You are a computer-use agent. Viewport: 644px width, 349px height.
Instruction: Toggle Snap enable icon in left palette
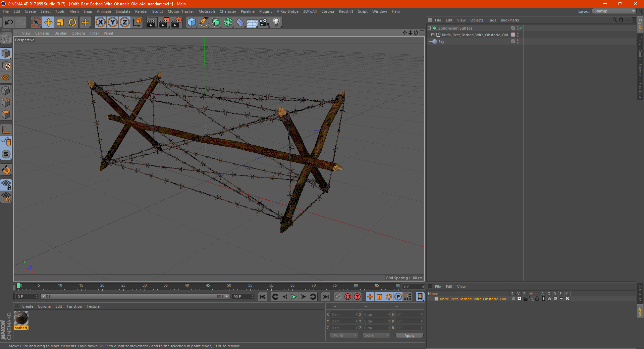pyautogui.click(x=6, y=154)
